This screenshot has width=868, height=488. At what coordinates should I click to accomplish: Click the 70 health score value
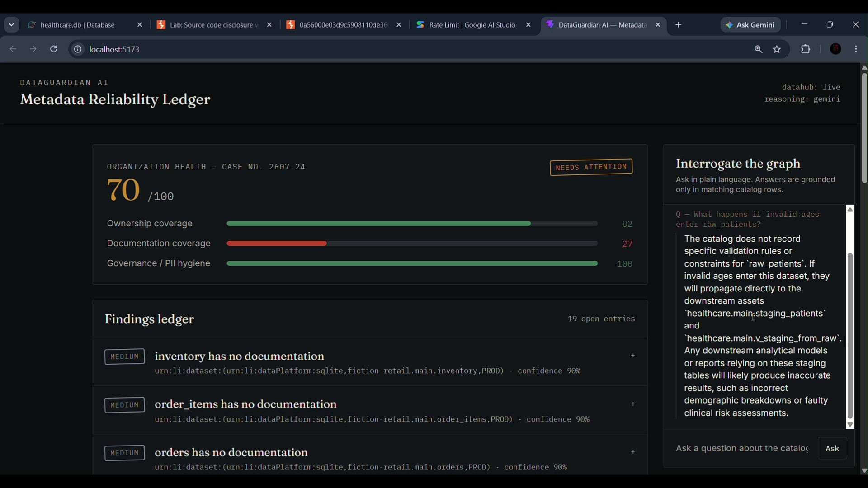(123, 190)
